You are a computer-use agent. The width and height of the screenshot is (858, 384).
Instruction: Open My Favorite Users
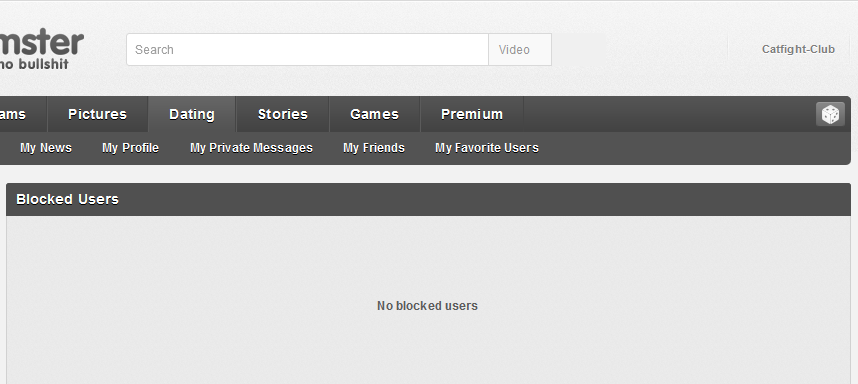coord(486,148)
